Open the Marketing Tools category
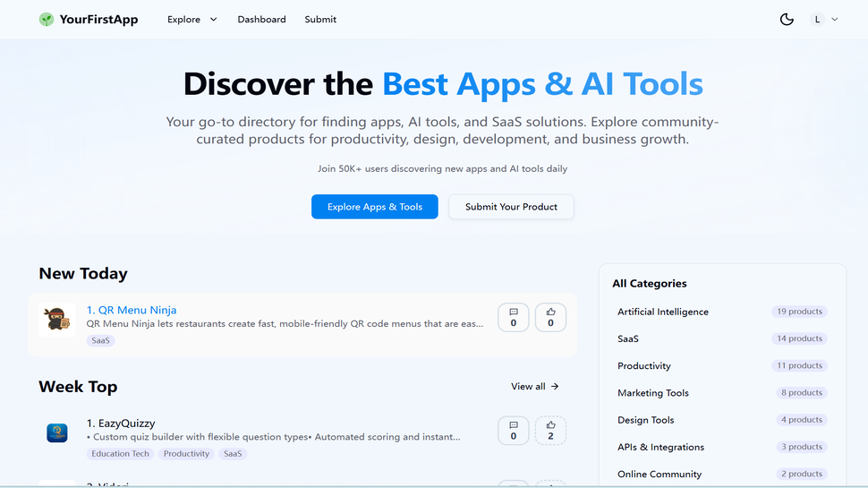The image size is (868, 488). (653, 393)
